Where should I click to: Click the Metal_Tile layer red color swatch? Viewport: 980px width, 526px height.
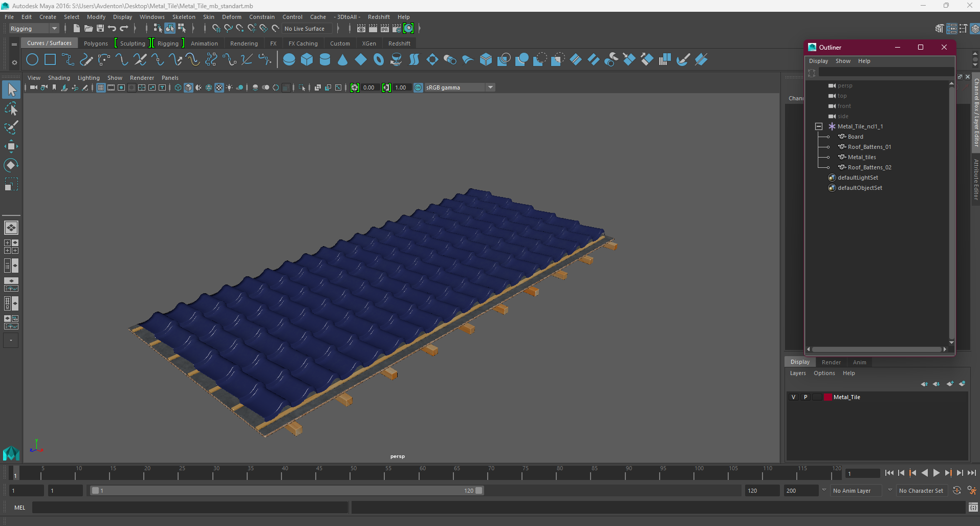tap(827, 398)
